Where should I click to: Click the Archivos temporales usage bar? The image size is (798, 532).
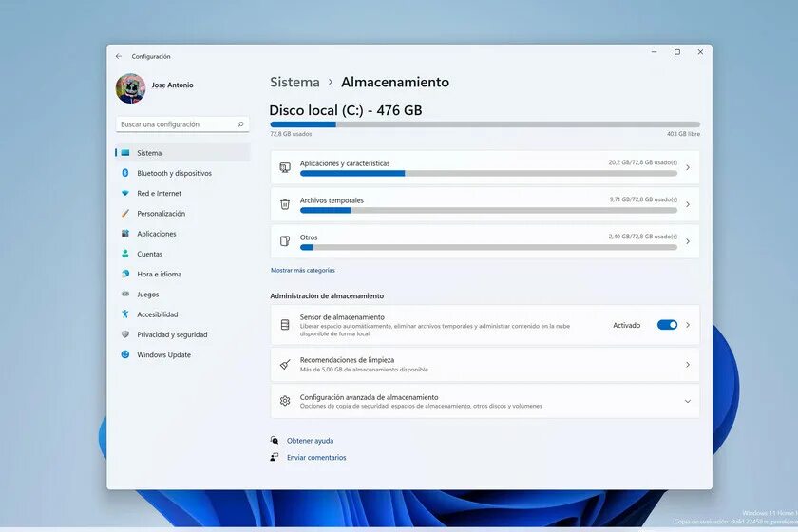(488, 210)
